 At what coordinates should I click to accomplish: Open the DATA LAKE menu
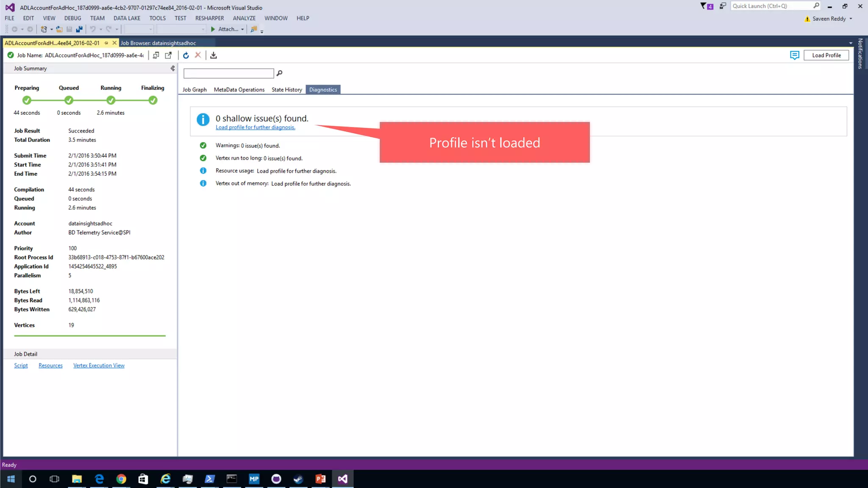point(127,18)
